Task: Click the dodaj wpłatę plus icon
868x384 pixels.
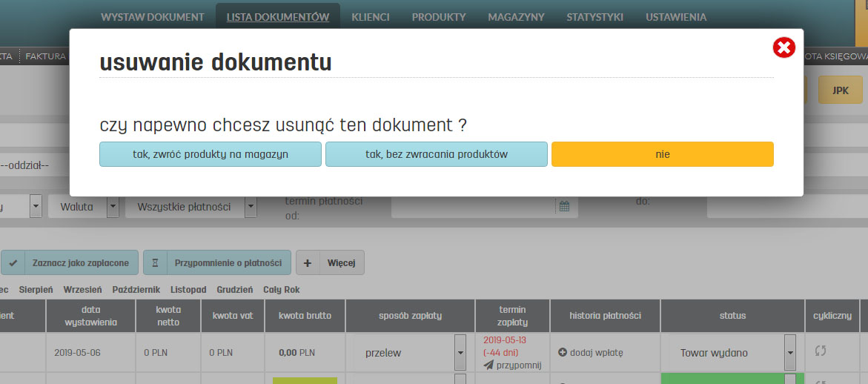Action: [563, 353]
